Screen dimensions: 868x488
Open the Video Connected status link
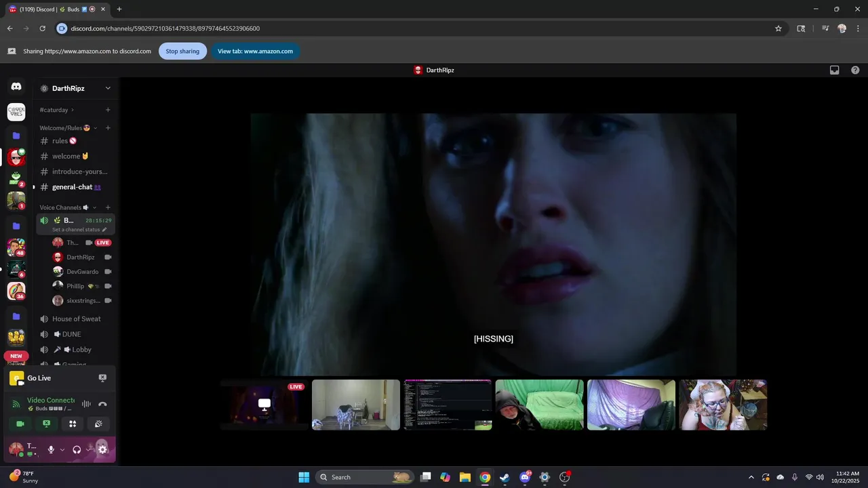(51, 401)
